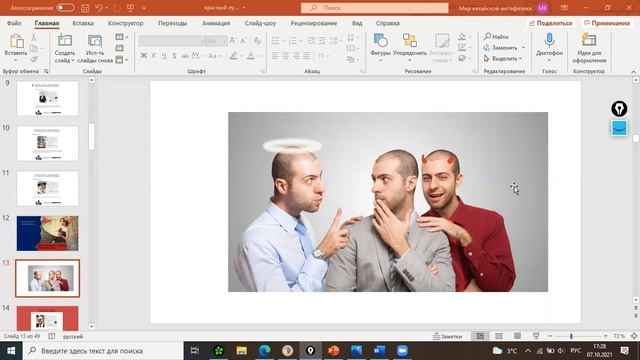Select slide 9 thumbnail

47,98
